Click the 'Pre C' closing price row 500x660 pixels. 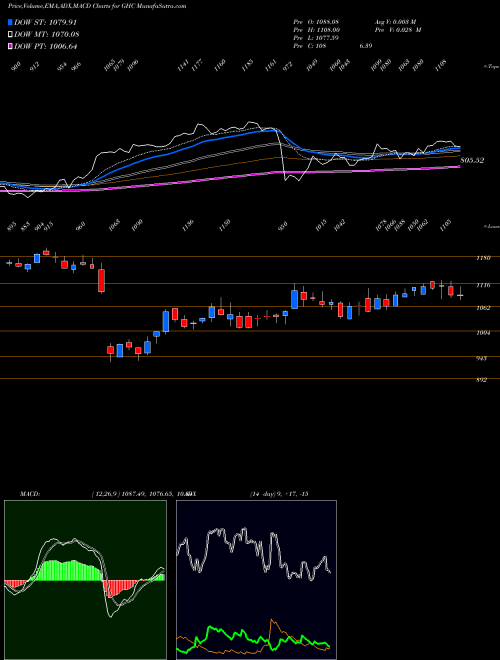click(332, 45)
